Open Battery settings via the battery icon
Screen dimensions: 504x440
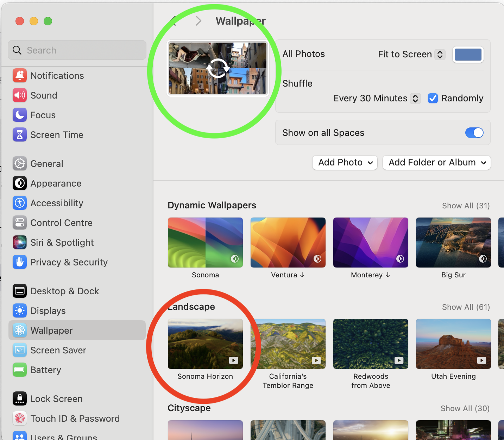[x=20, y=370]
